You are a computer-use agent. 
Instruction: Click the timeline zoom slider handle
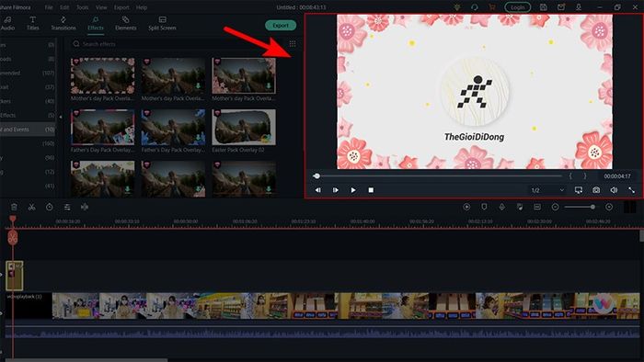pos(592,207)
